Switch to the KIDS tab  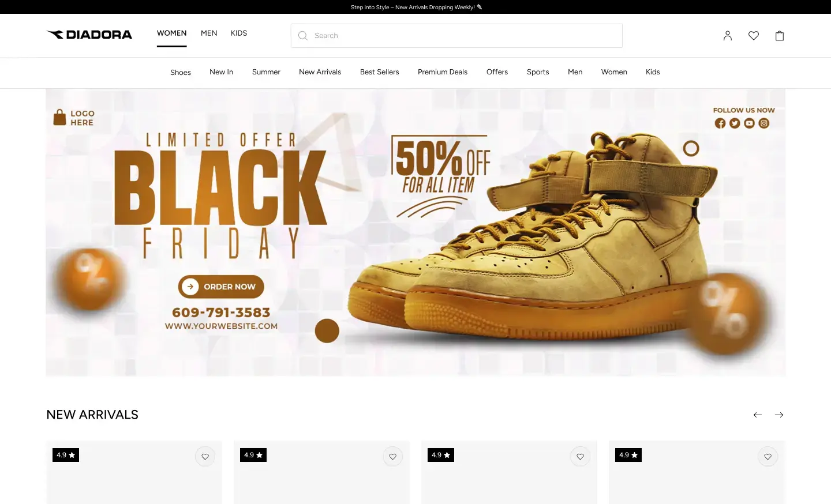(239, 33)
